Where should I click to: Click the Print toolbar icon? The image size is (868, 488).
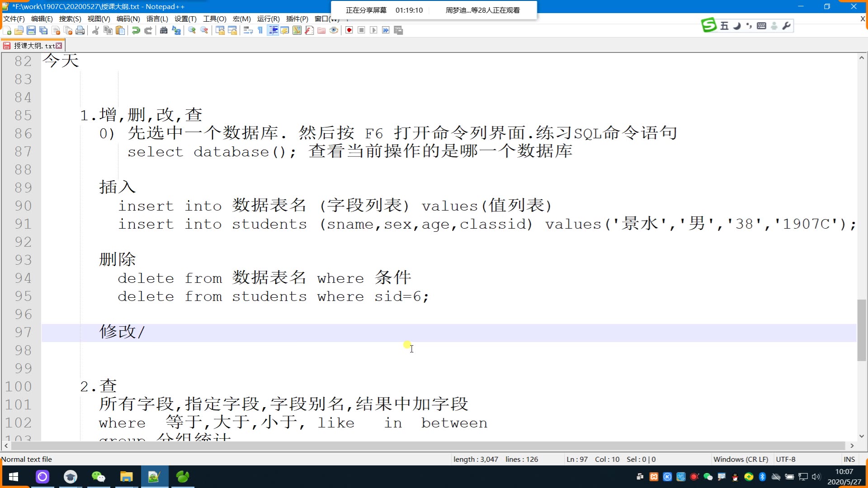coord(80,30)
